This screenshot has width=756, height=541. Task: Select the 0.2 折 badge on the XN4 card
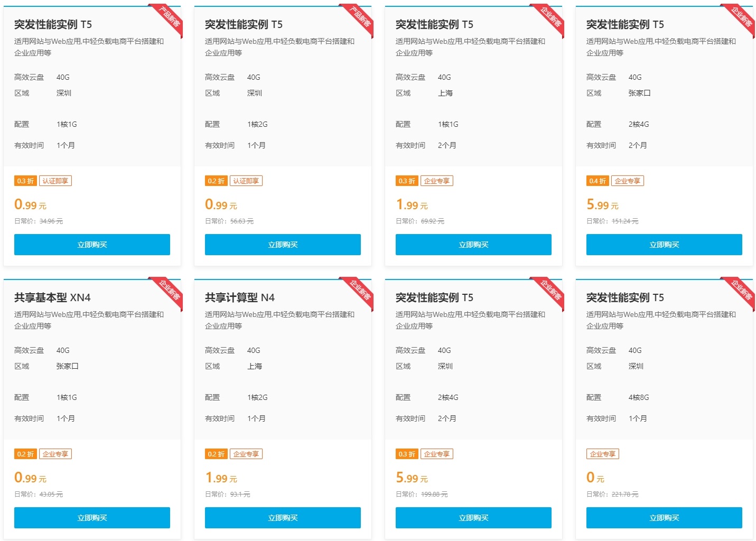click(x=25, y=454)
